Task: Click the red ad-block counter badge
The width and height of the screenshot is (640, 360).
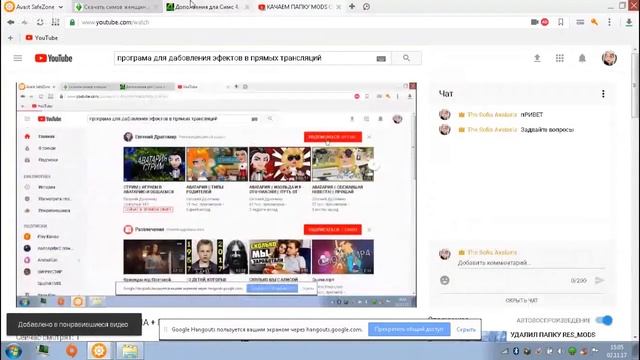Action: coord(544,22)
